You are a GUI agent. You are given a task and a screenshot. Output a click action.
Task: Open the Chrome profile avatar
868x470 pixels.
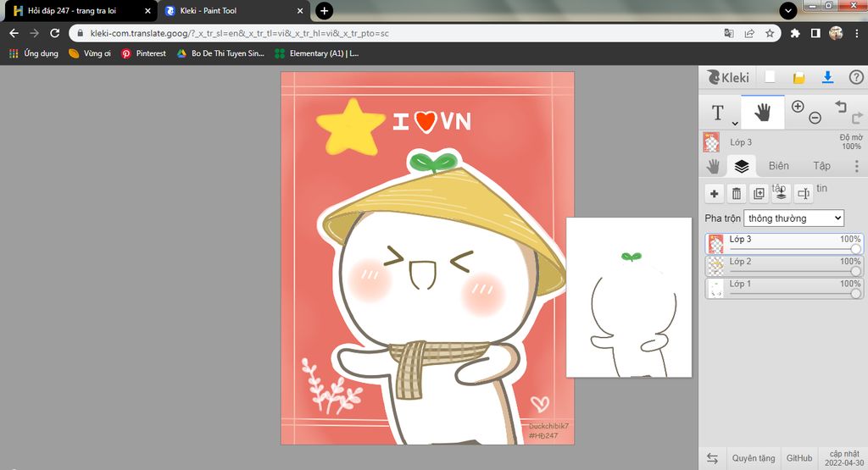(x=836, y=33)
